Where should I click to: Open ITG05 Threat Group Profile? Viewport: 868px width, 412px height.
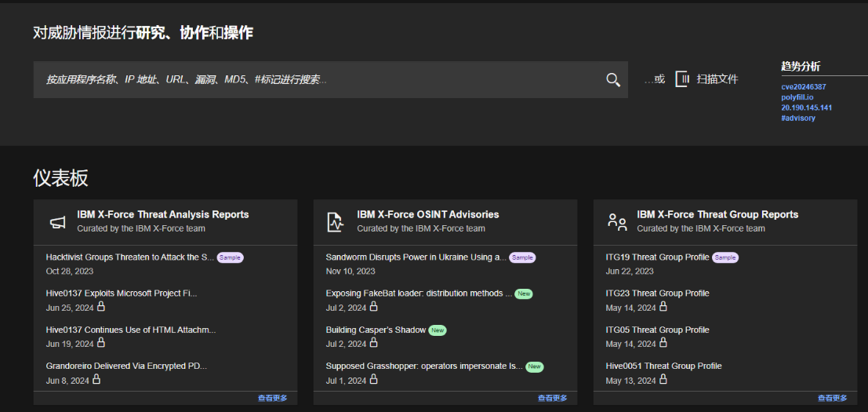point(658,330)
